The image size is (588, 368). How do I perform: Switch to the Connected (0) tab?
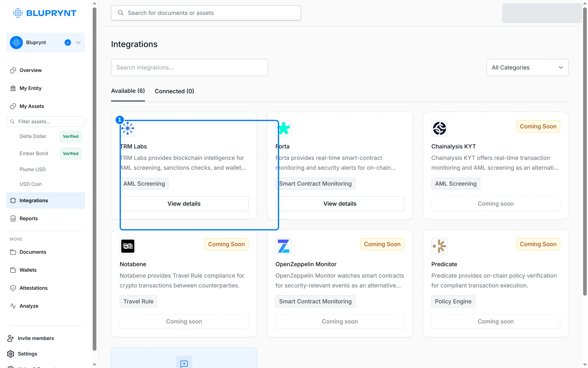click(174, 91)
